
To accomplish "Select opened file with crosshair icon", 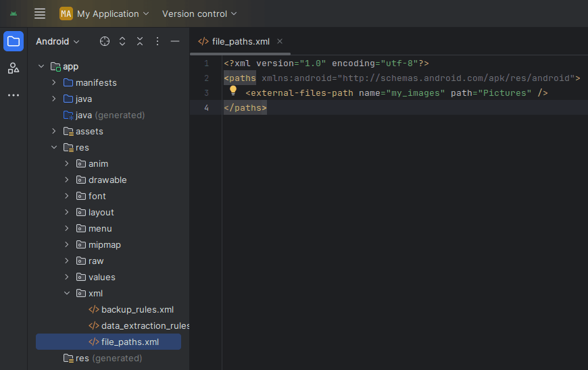I will coord(105,41).
